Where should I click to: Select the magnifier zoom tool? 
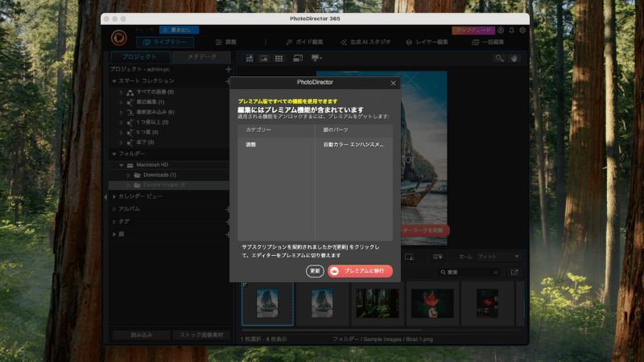[x=499, y=58]
